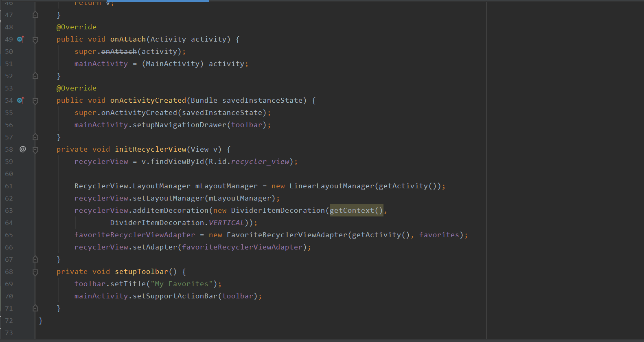Image resolution: width=644 pixels, height=342 pixels.
Task: Collapse the onAttach method fold marker
Action: click(x=35, y=40)
